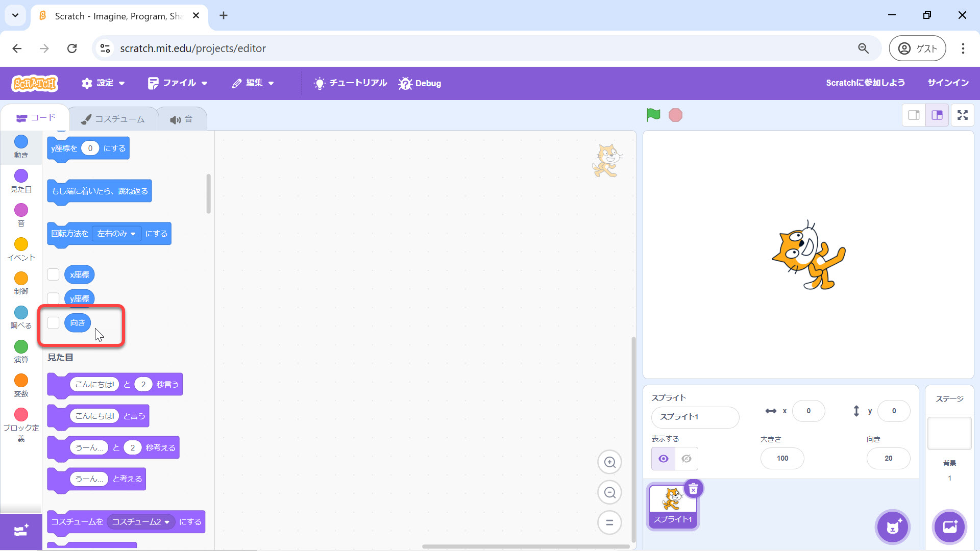Click the もし端に着いたら、跳ね返る block
The image size is (980, 551).
coord(100,191)
